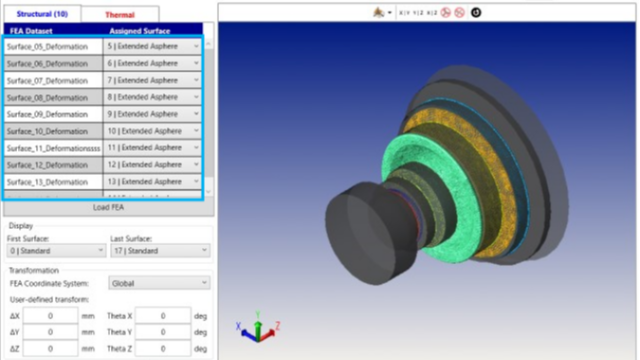The height and width of the screenshot is (360, 640).
Task: Open the '8 | Extended Asphere' surface dropdown
Action: (x=153, y=97)
